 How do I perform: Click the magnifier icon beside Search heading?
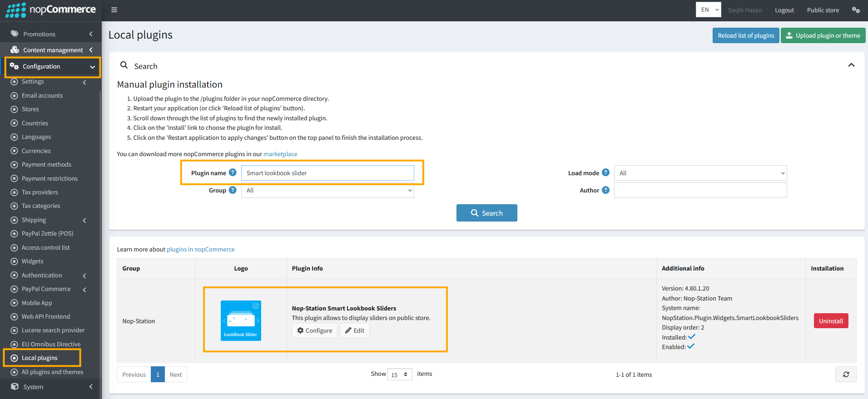(124, 65)
